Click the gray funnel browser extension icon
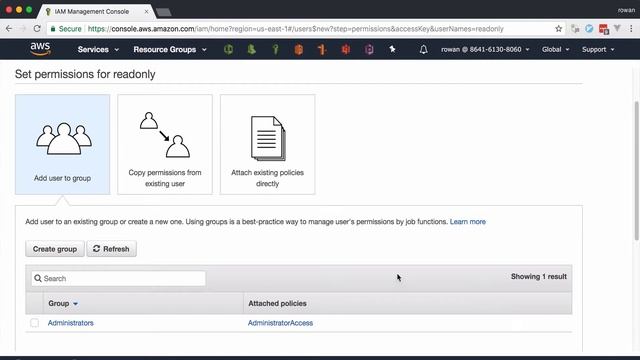The height and width of the screenshot is (360, 640). (x=617, y=28)
